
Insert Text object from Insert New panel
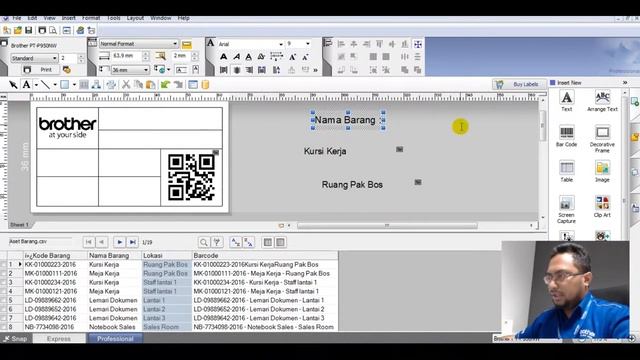pos(567,101)
